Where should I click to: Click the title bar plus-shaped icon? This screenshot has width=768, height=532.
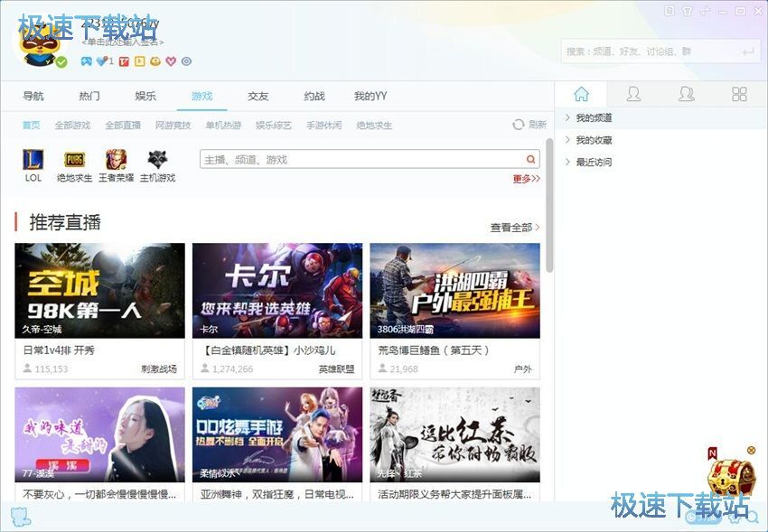706,10
